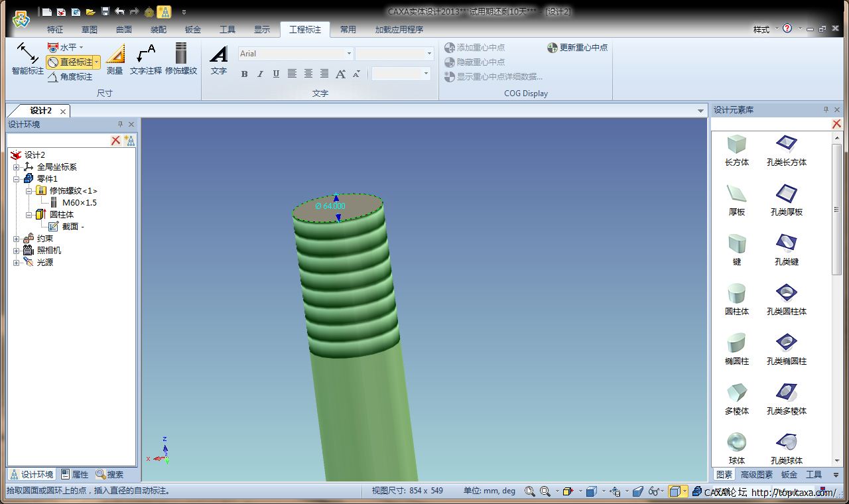The image size is (849, 504).
Task: Switch to the 特征 ribbon tab
Action: [x=55, y=30]
